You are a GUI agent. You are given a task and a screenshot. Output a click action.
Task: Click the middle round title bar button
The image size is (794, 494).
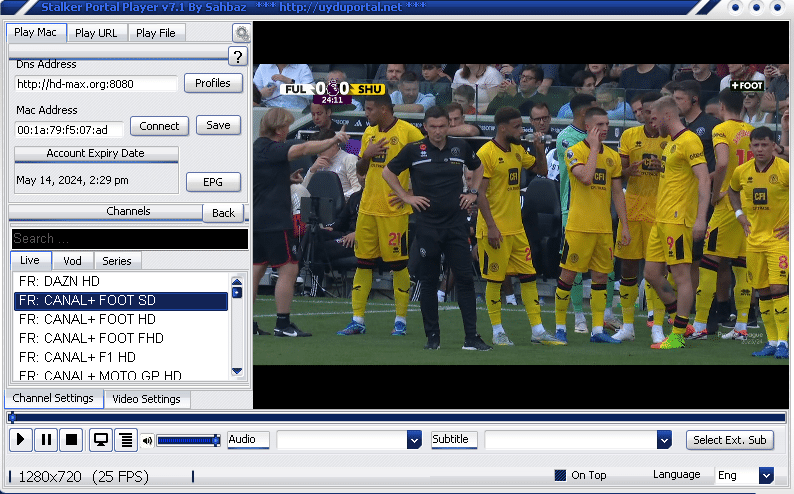coord(756,8)
